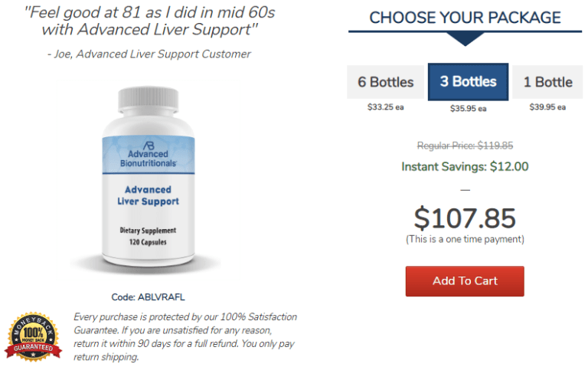Select the 6 Bottles package
The width and height of the screenshot is (588, 367).
coord(385,82)
